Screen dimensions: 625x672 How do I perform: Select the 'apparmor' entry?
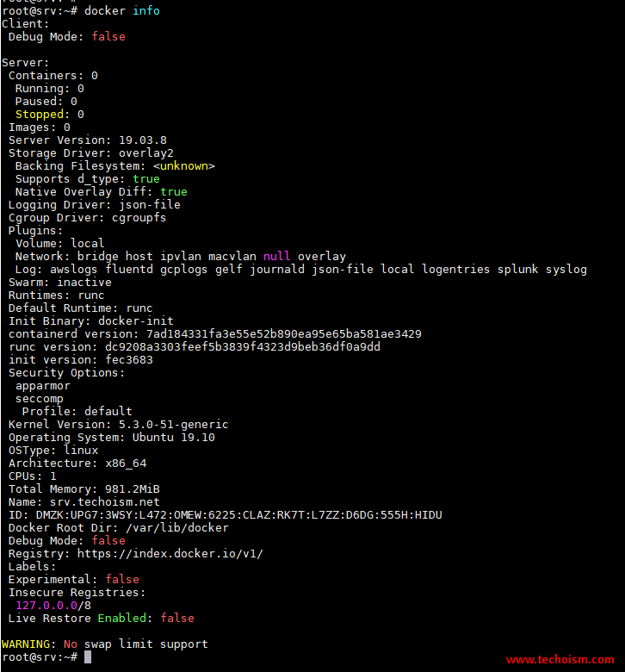click(43, 386)
